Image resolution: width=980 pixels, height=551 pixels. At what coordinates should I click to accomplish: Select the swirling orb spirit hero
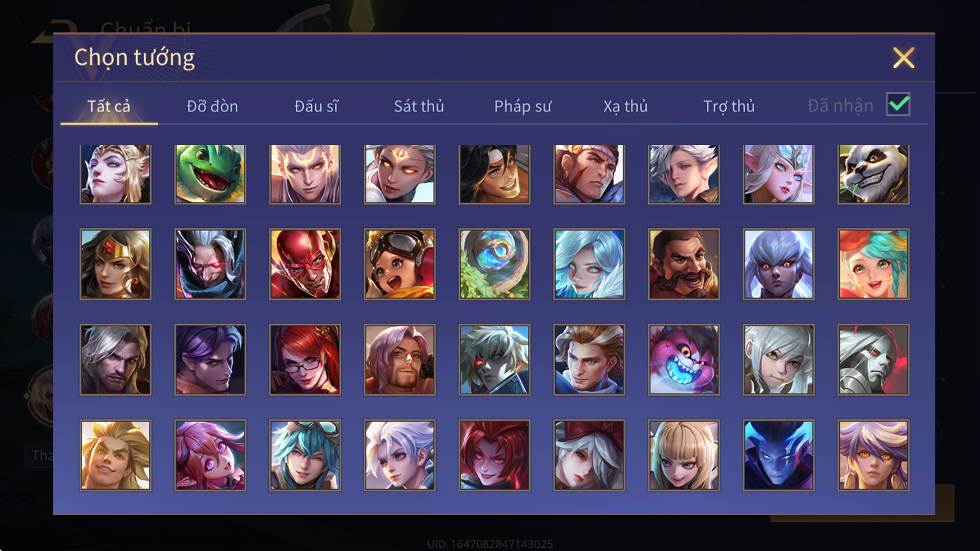[x=494, y=264]
